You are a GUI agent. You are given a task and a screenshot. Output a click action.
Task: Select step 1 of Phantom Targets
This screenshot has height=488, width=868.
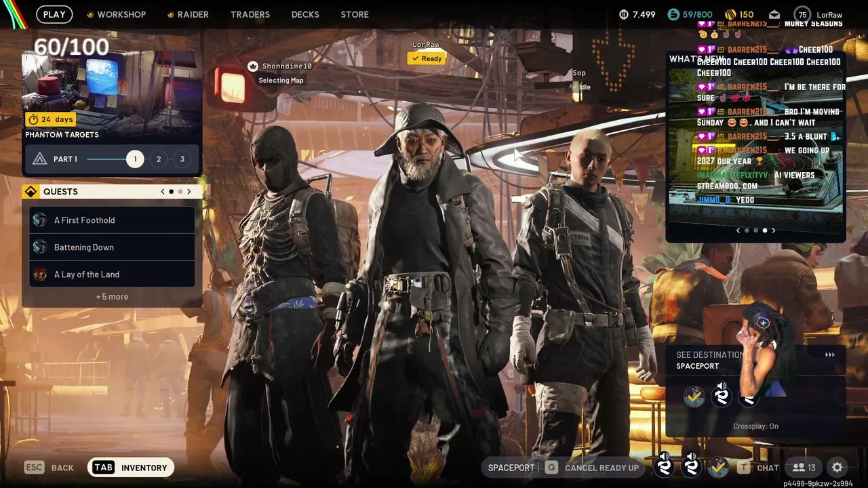(x=135, y=159)
